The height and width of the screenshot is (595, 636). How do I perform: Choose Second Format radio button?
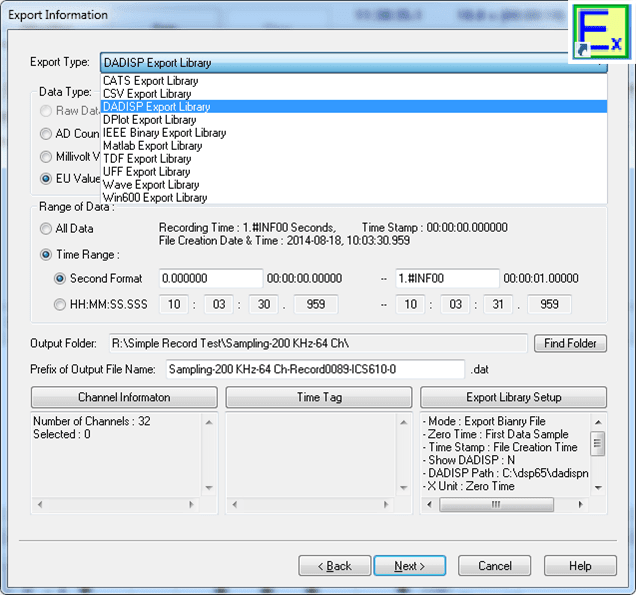coord(60,279)
